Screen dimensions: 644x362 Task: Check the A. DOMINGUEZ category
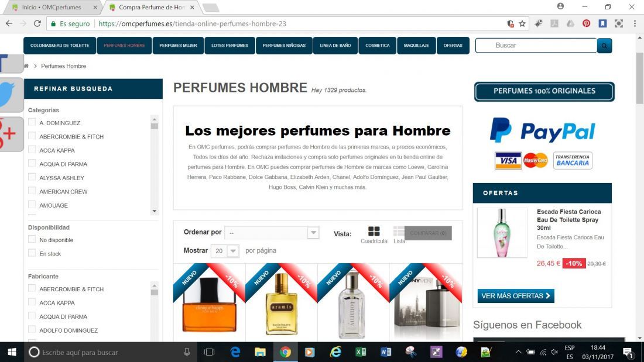pos(32,122)
